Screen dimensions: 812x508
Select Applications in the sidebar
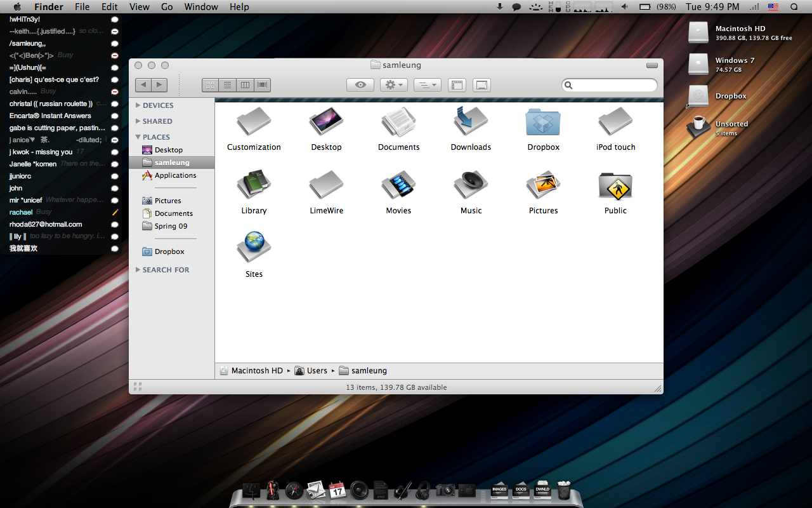click(175, 175)
